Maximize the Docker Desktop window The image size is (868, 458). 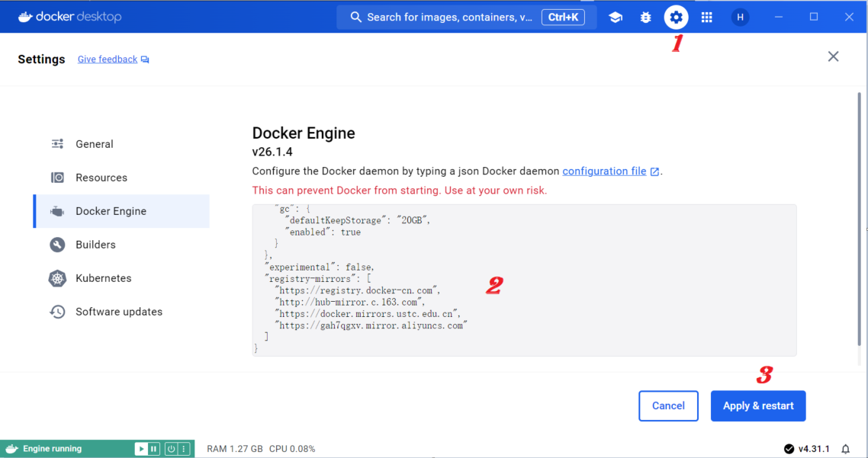814,18
